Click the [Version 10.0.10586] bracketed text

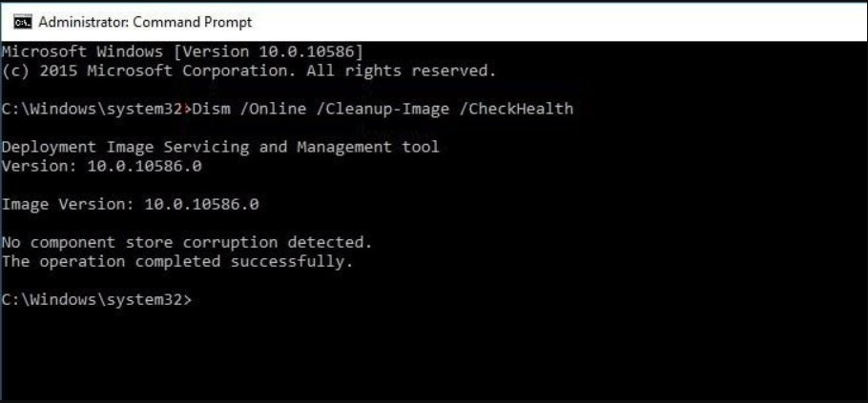268,52
